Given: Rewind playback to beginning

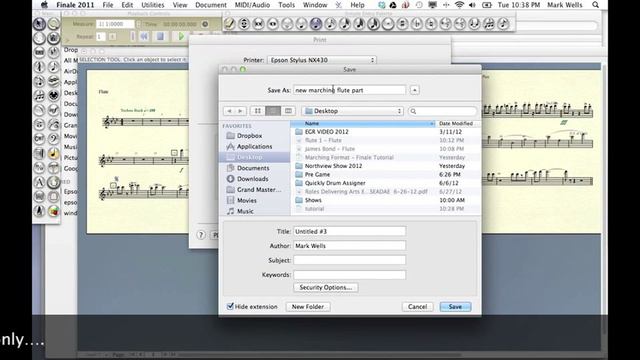Looking at the screenshot, I should (144, 36).
